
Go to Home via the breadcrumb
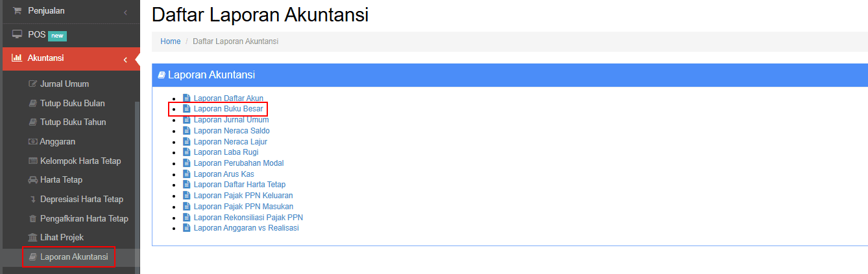(171, 41)
